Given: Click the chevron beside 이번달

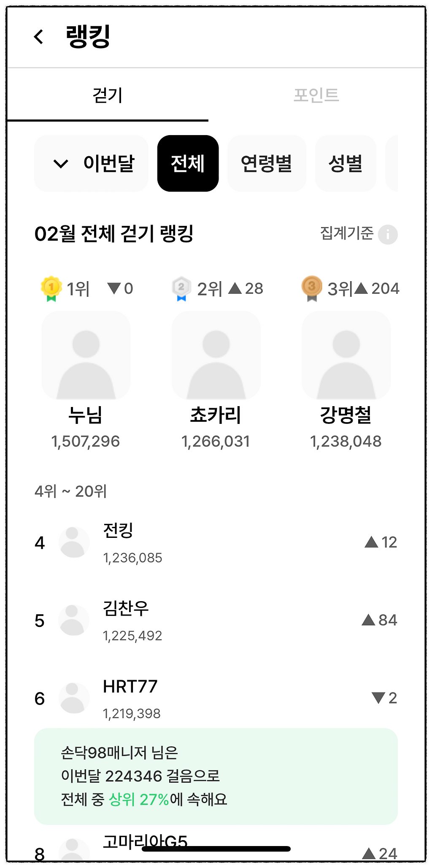Looking at the screenshot, I should click(61, 164).
